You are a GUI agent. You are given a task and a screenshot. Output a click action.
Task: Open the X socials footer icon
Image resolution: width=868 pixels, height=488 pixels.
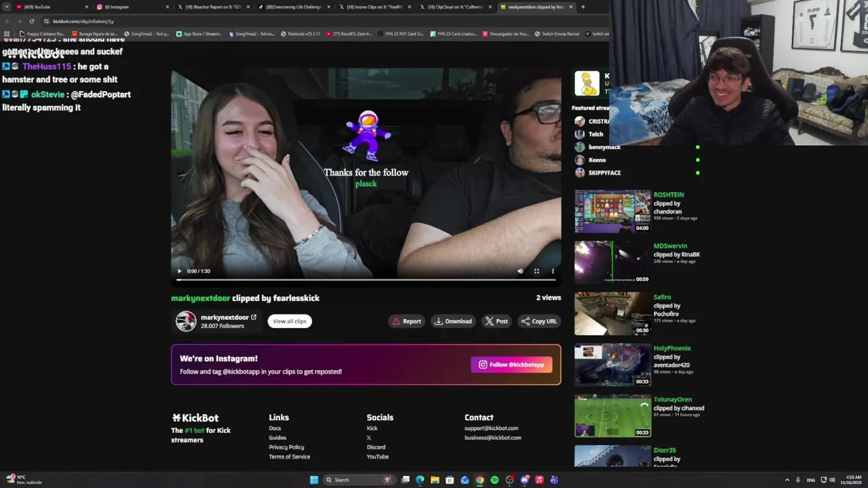pos(369,438)
